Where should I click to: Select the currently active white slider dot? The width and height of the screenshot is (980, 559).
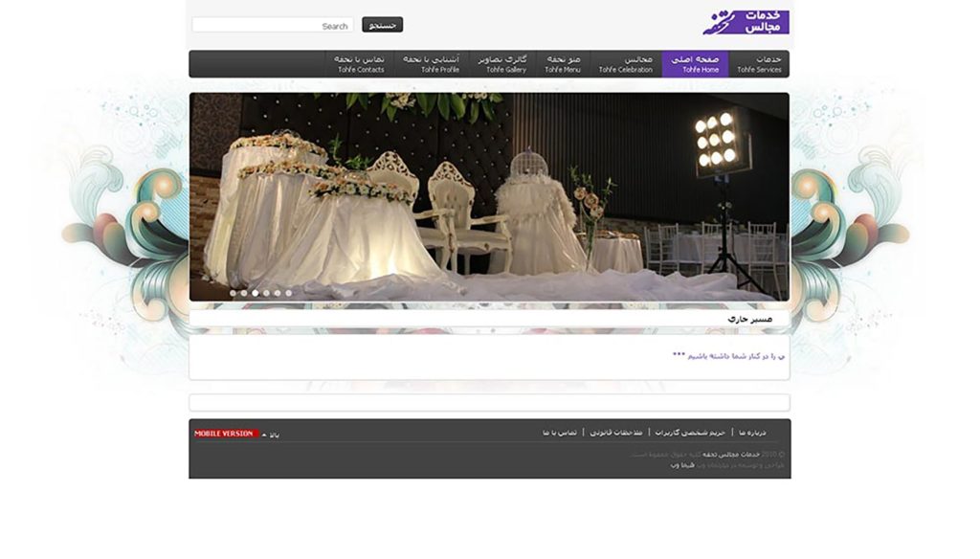(256, 293)
